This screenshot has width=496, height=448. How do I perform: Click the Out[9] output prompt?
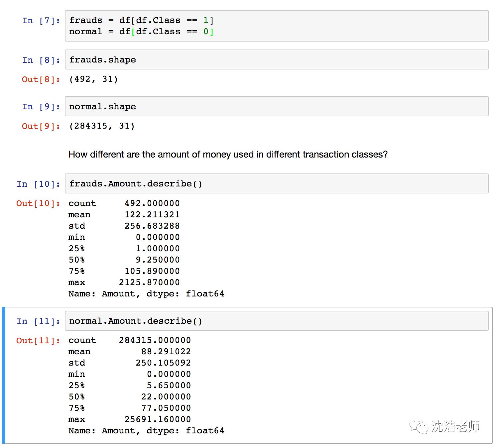[x=41, y=126]
